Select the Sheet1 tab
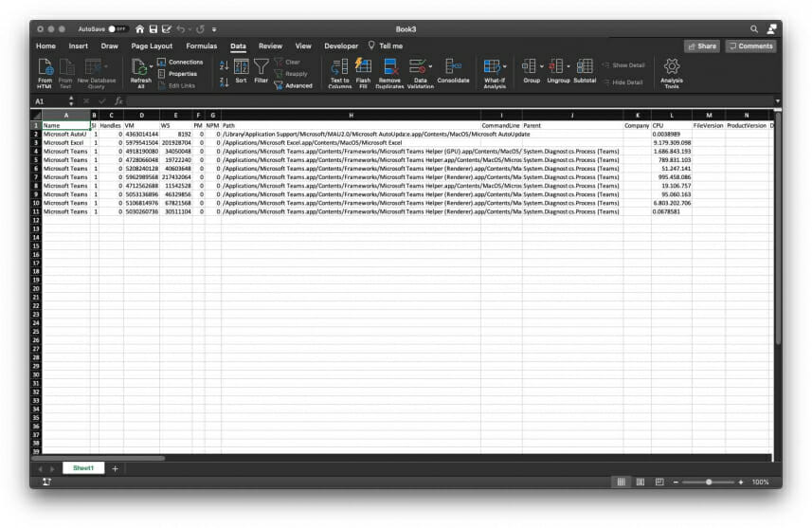 click(x=83, y=468)
